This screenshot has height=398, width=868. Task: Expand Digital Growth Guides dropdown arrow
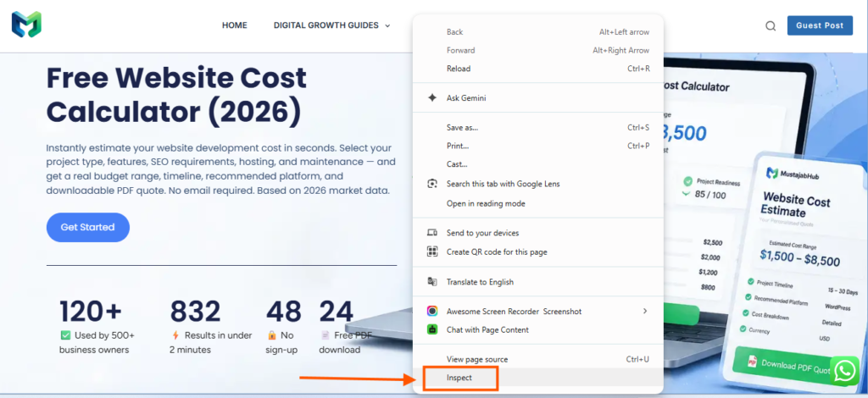pos(387,26)
